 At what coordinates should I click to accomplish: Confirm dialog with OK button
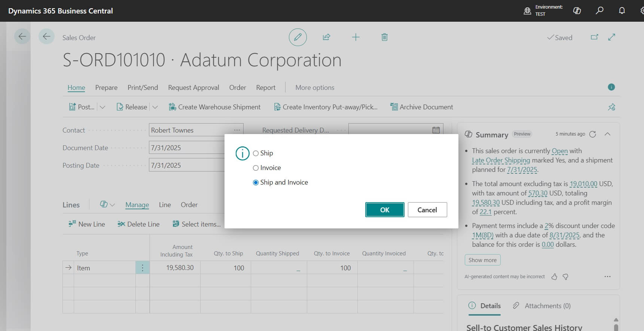point(384,210)
